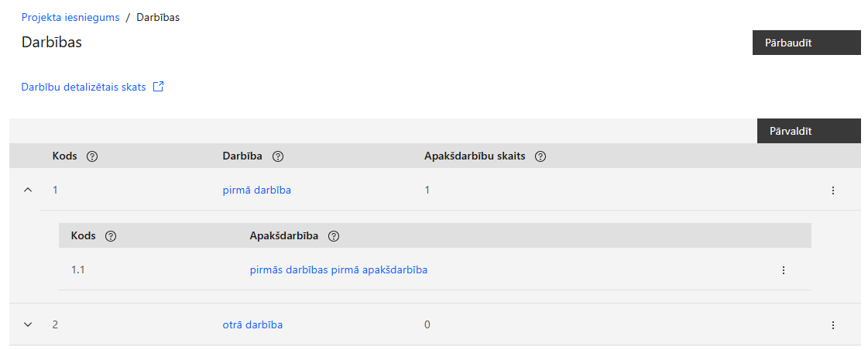Image resolution: width=868 pixels, height=350 pixels.
Task: Open help icon next to top Kods header
Action: coord(92,156)
